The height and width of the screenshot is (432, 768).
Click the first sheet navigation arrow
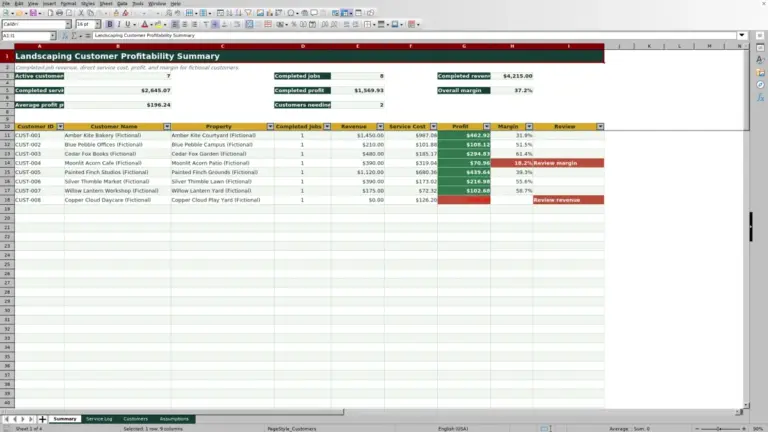click(x=6, y=419)
